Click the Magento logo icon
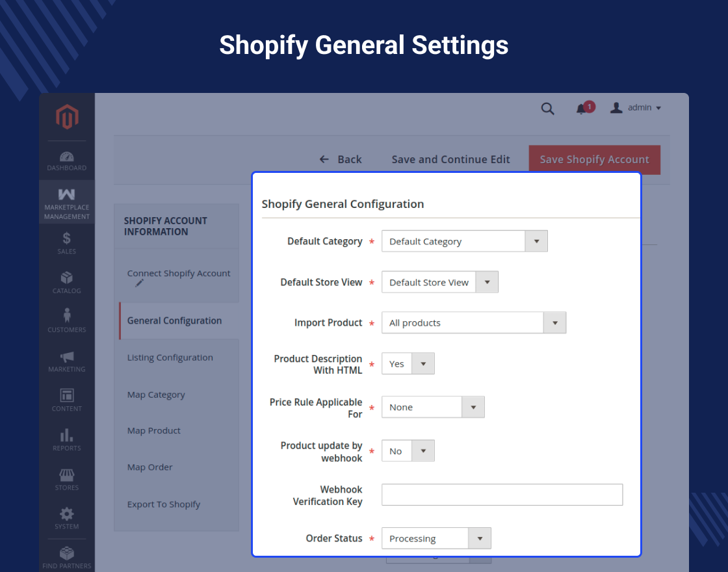Viewport: 728px width, 572px height. tap(67, 116)
